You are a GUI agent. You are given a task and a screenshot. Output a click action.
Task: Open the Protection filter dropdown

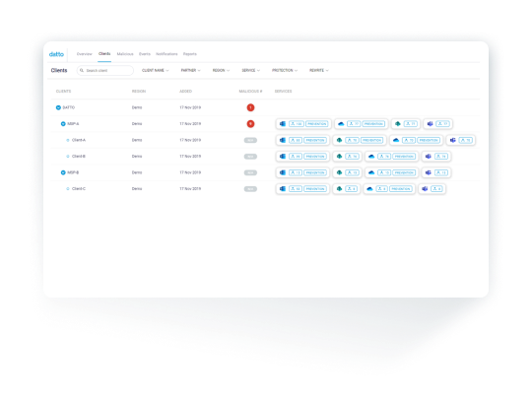(x=285, y=71)
